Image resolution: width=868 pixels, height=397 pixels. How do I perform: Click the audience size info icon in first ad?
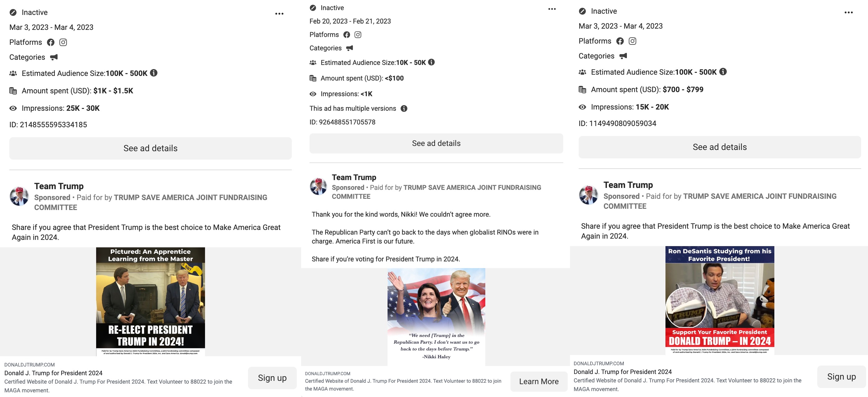(x=154, y=73)
